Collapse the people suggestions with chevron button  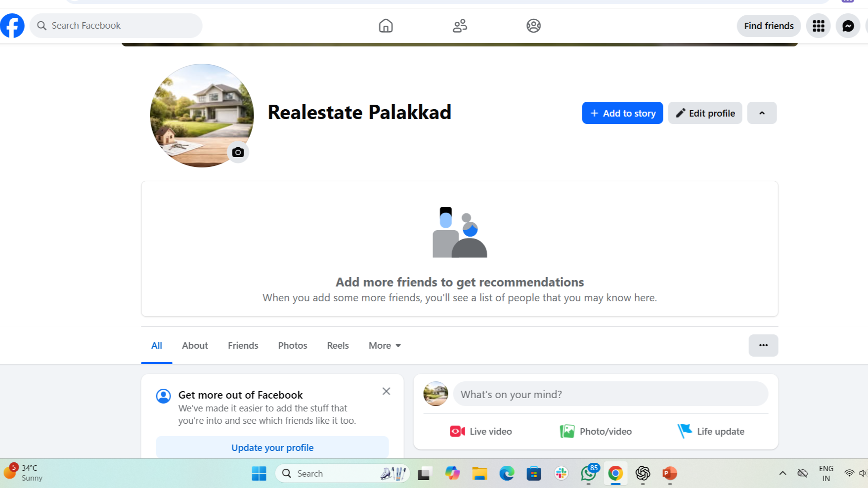[x=762, y=113]
